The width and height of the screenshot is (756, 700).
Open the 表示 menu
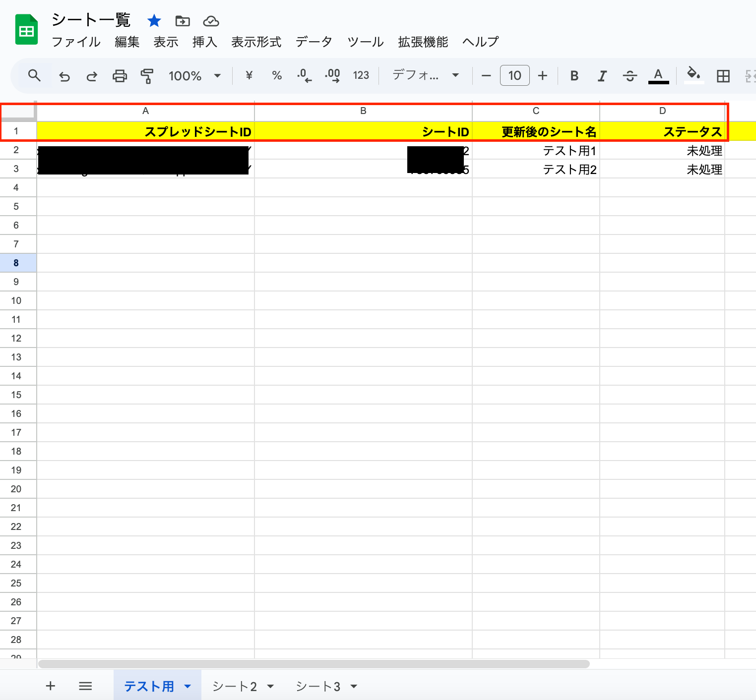click(x=166, y=42)
